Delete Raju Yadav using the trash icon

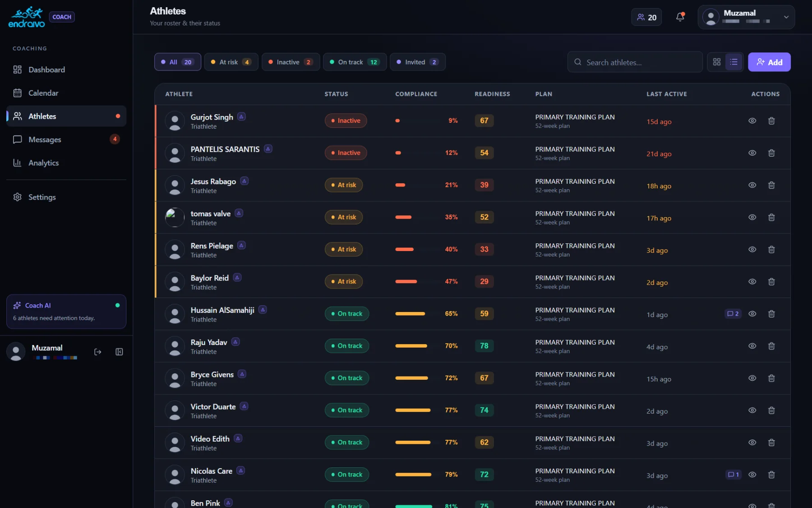[771, 346]
